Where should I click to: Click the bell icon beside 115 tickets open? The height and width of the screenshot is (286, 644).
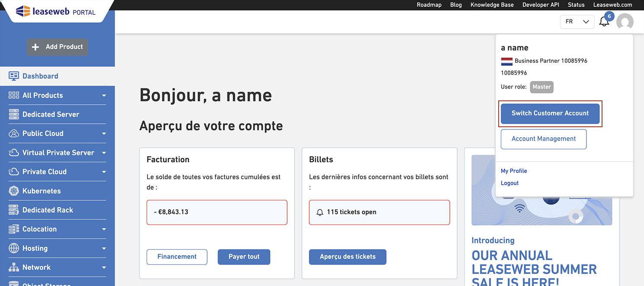point(320,212)
